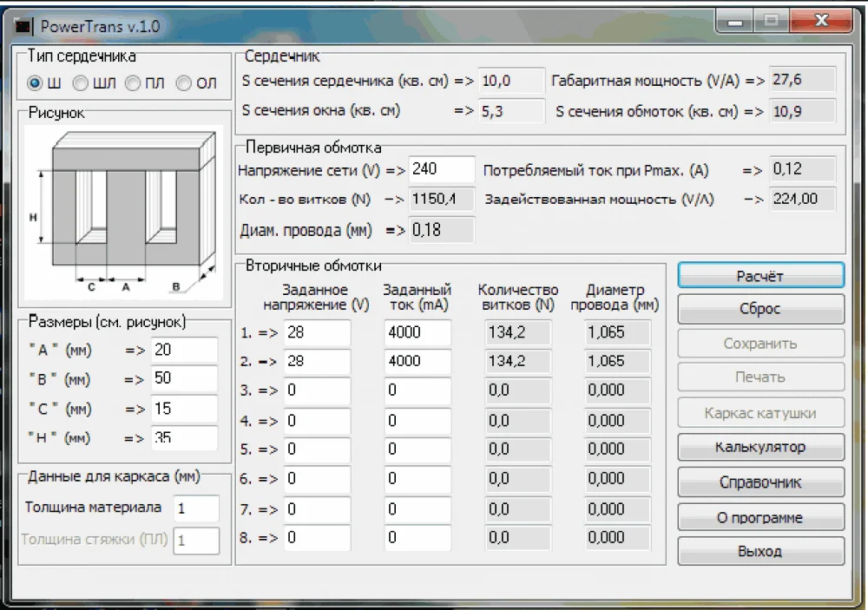Screen dimensions: 868x610
Task: Select the dimension "C" (мм) input
Action: pyautogui.click(x=183, y=409)
